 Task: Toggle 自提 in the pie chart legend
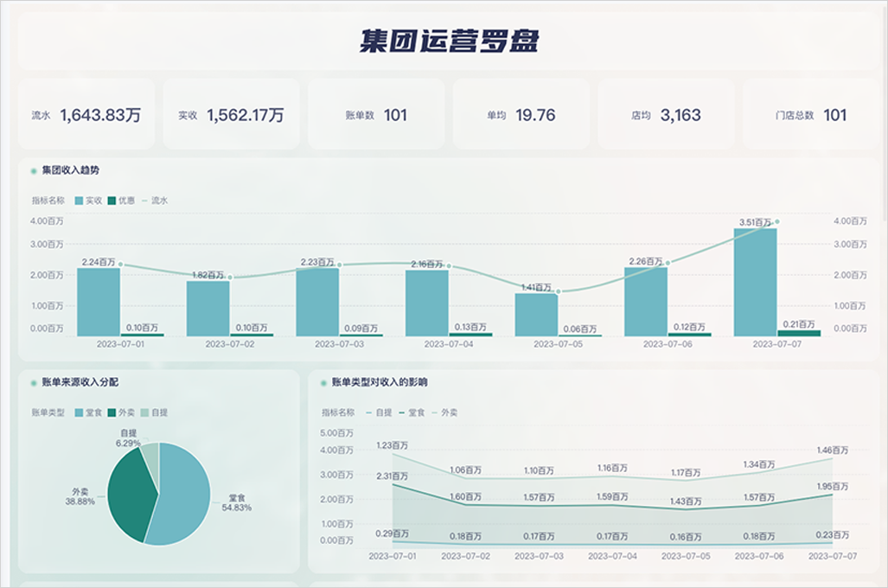155,412
